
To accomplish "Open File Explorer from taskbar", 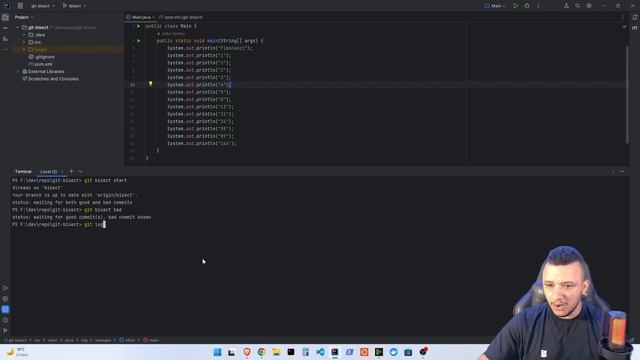I will click(x=276, y=352).
